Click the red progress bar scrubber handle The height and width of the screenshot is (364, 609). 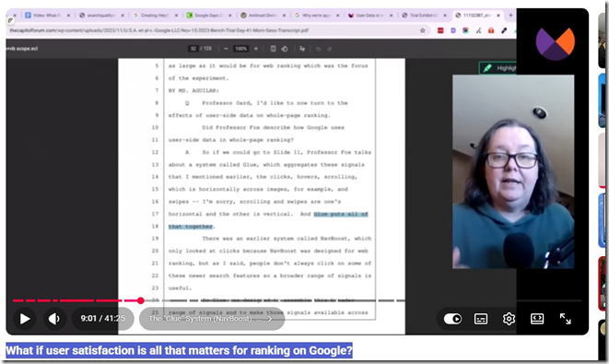click(x=141, y=300)
